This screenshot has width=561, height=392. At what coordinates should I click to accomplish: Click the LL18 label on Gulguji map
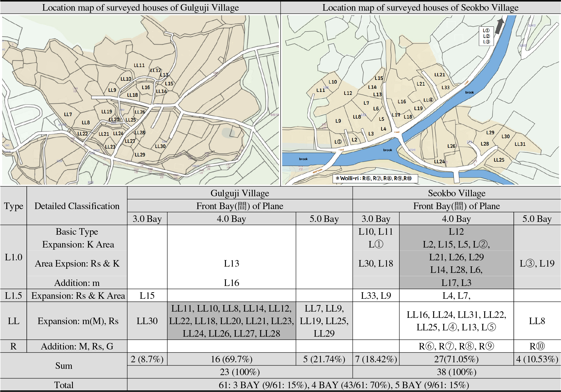[132, 95]
